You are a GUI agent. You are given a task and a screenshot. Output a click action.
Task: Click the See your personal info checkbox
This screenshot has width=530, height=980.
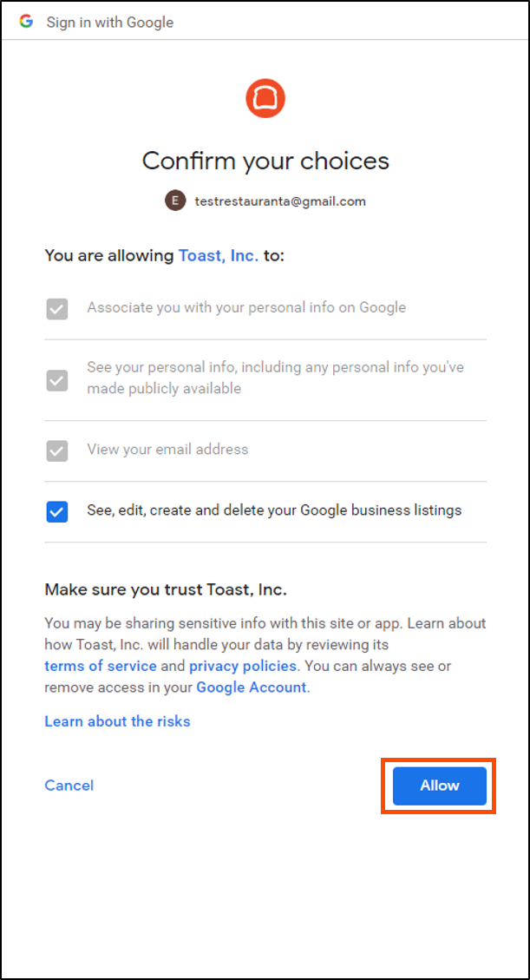tap(57, 380)
